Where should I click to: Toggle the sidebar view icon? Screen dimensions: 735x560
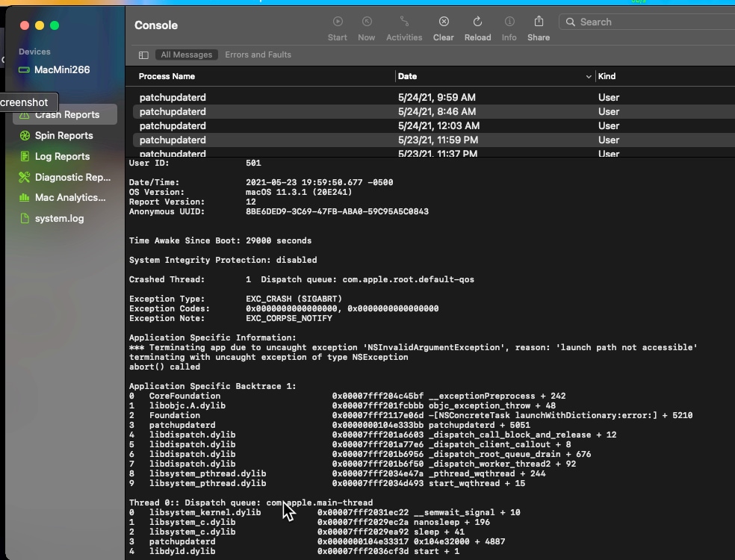pyautogui.click(x=143, y=55)
